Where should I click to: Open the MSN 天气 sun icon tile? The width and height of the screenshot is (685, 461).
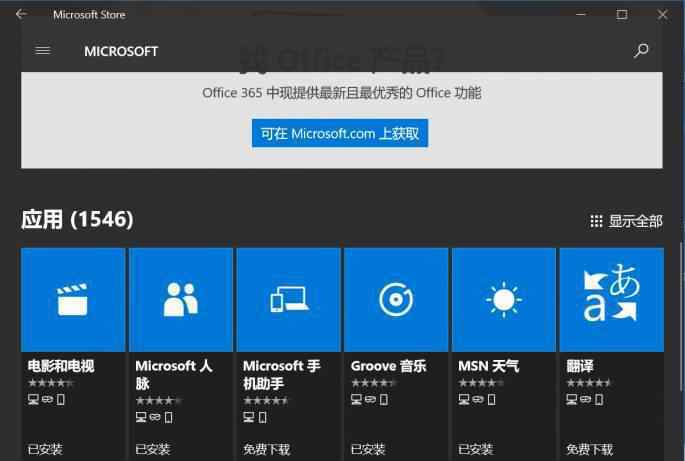click(504, 300)
